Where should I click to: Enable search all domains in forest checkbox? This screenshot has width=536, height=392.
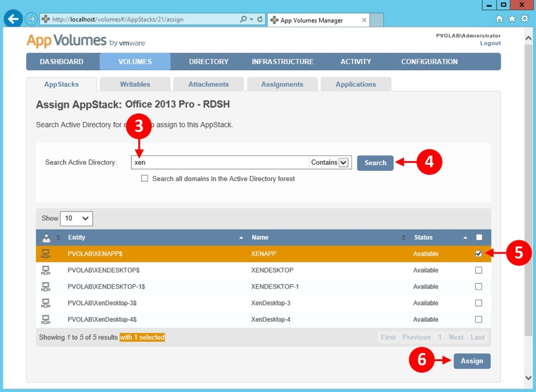[x=145, y=178]
